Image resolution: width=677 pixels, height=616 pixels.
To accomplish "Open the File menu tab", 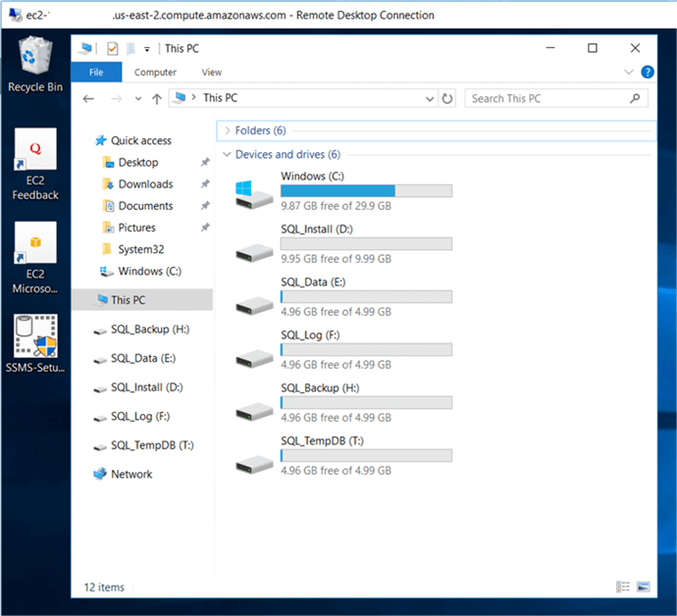I will (96, 72).
